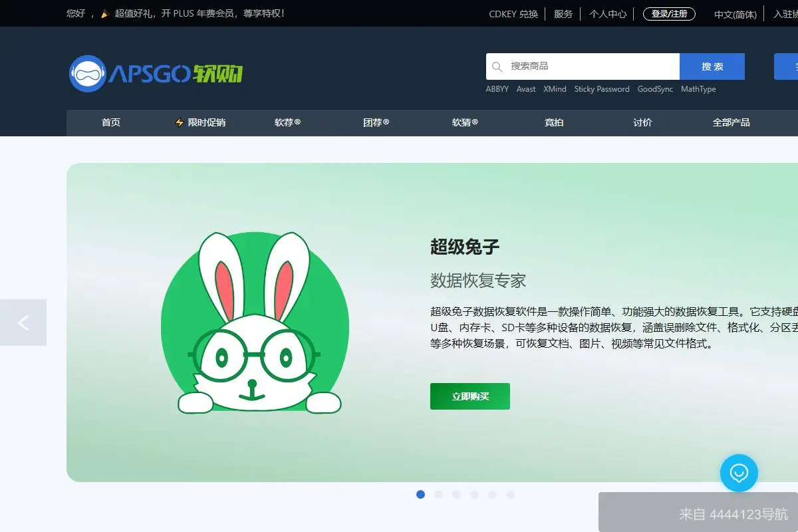
Task: Open the 中文(简体) language selector
Action: point(734,14)
